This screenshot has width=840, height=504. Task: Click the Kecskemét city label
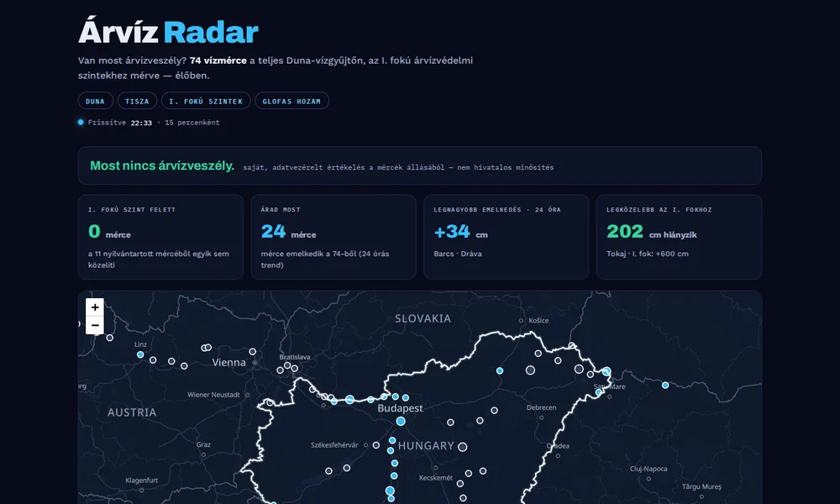click(435, 478)
